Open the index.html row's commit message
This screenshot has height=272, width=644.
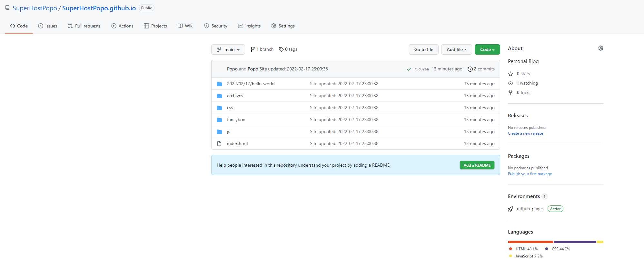pyautogui.click(x=344, y=143)
